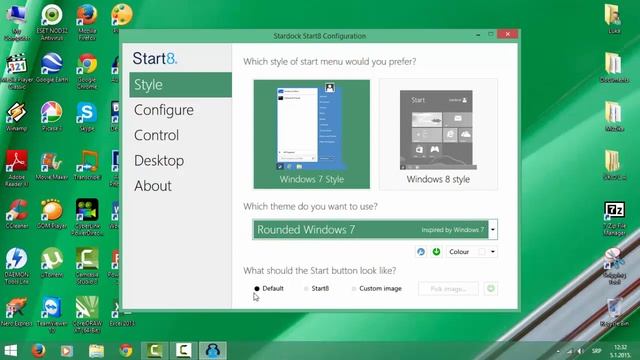
Task: Open File Explorer from the taskbar
Action: [97, 351]
